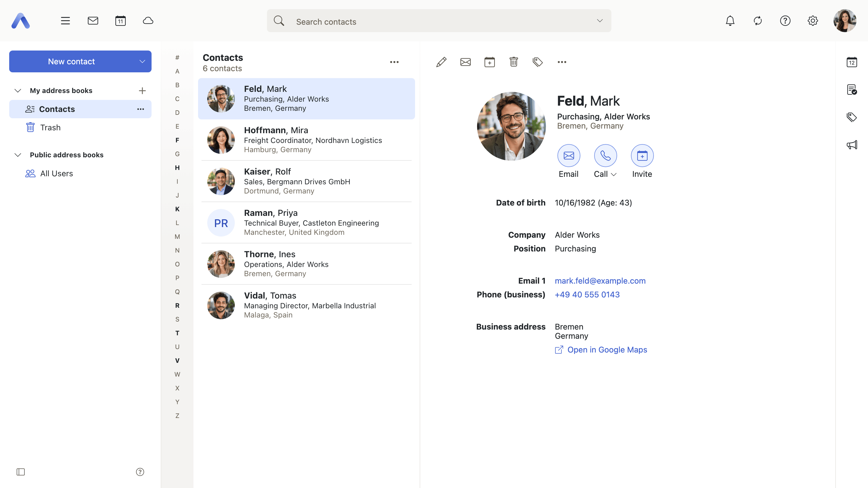Open more actions ellipsis in contact toolbar
The width and height of the screenshot is (868, 488).
[562, 62]
